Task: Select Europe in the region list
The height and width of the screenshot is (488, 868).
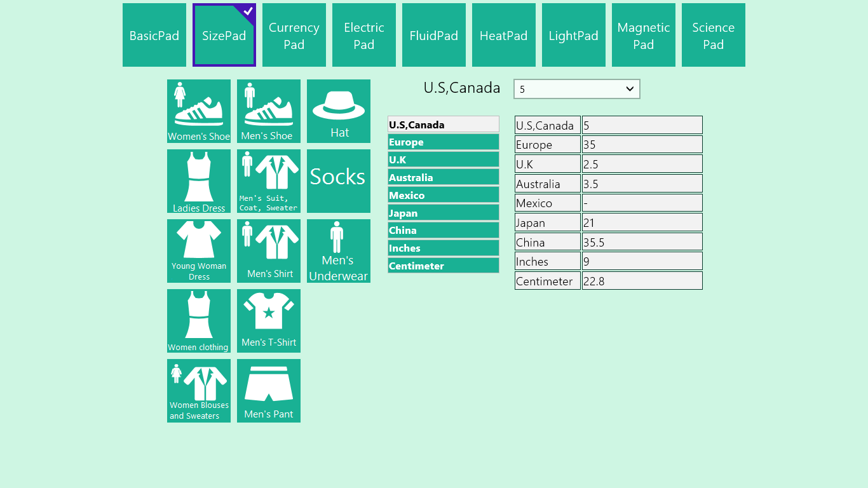Action: click(x=443, y=142)
